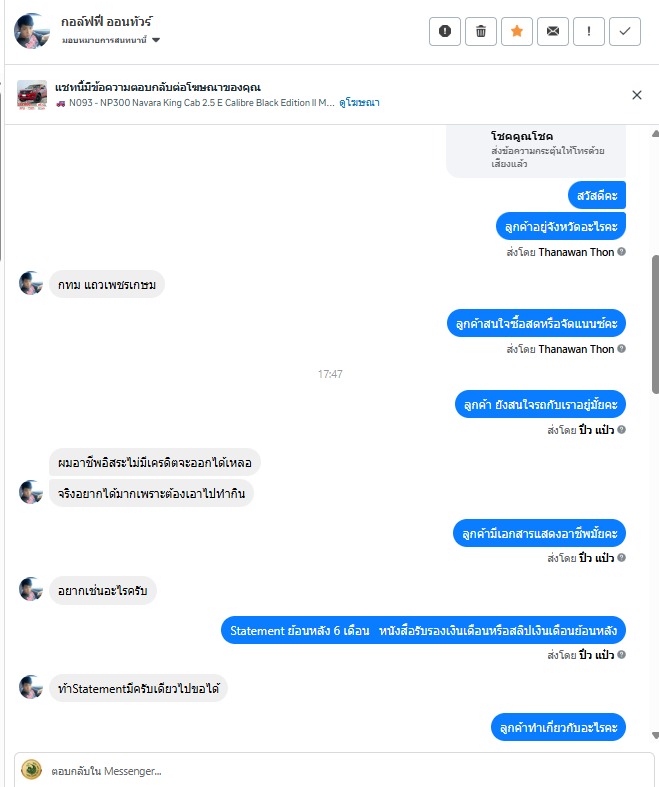Dismiss the ad reply banner
Screen dimensions: 659x787
click(x=637, y=95)
